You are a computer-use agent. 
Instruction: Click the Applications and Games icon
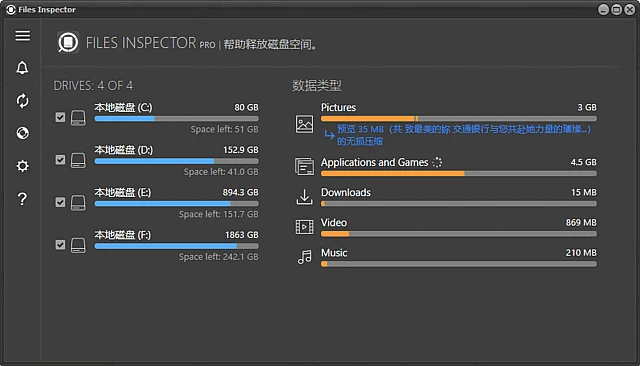pyautogui.click(x=304, y=166)
